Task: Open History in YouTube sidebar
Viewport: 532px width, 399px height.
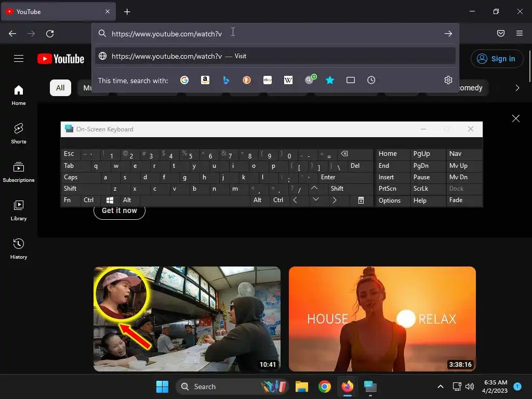Action: (19, 249)
